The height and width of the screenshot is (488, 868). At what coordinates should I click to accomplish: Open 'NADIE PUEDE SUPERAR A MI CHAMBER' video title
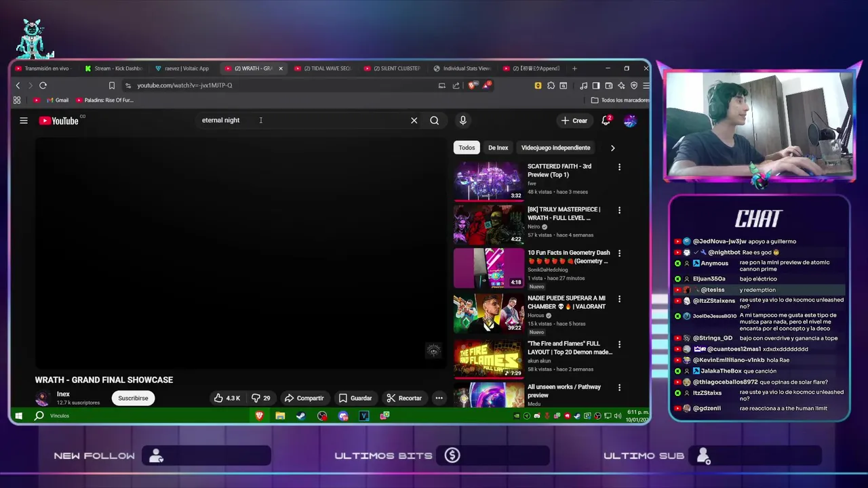pos(566,302)
